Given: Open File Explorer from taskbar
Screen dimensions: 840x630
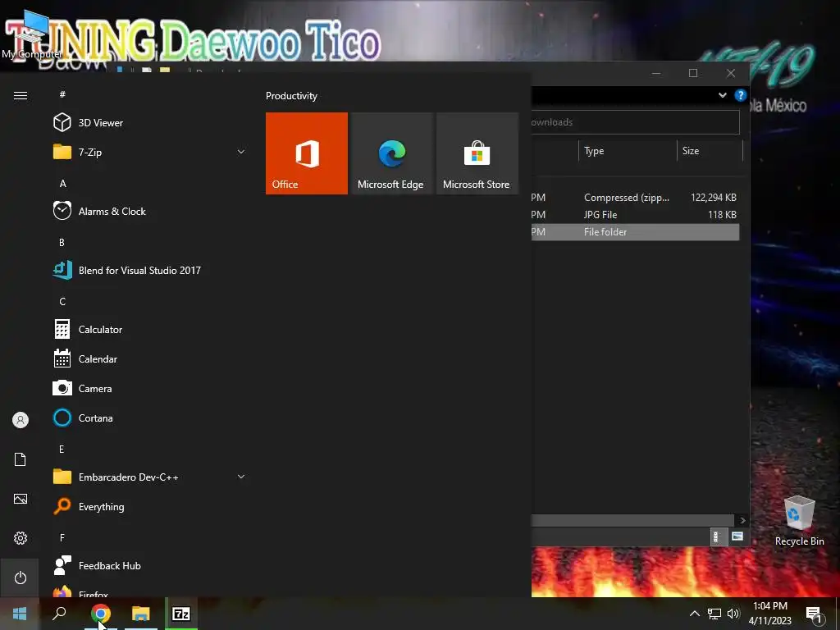Looking at the screenshot, I should pos(141,614).
